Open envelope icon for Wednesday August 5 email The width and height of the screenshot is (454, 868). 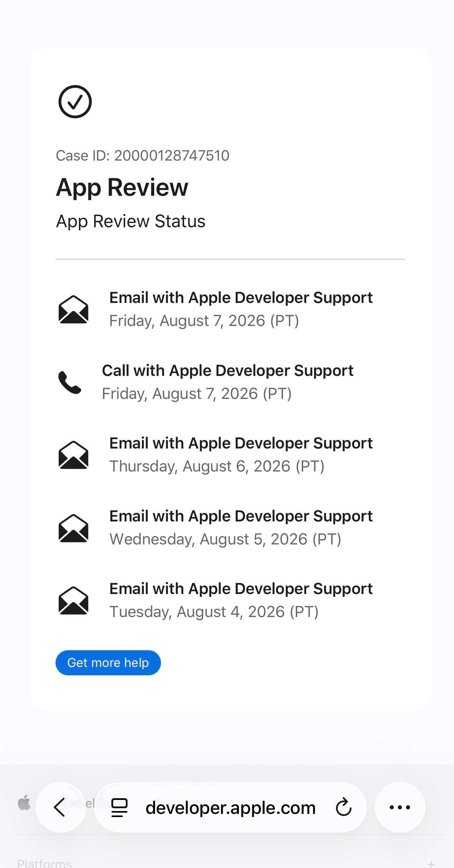73,528
